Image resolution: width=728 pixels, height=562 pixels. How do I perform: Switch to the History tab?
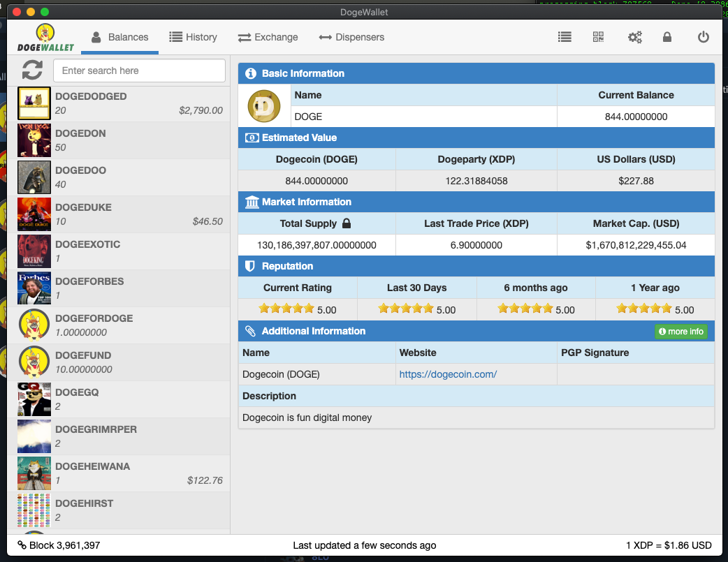193,37
